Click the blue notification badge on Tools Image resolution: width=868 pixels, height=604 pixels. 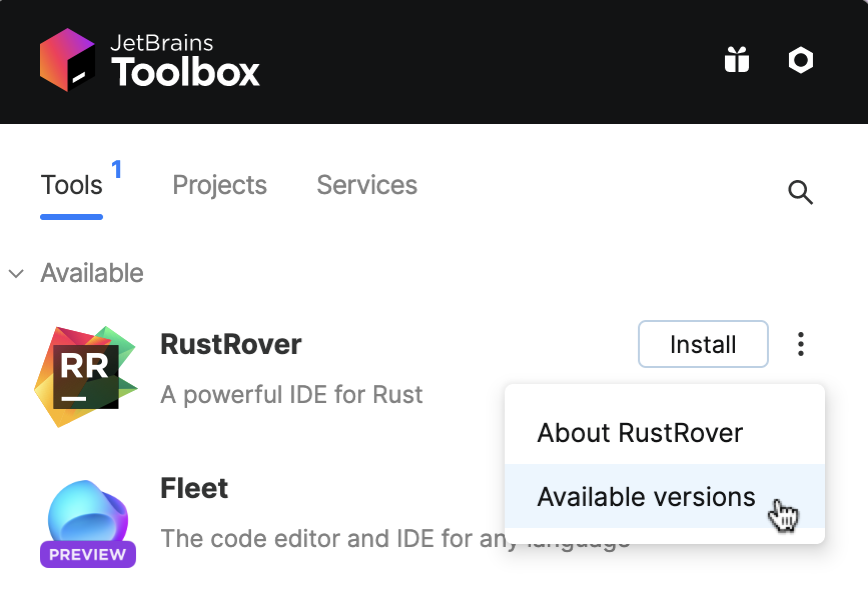[x=117, y=170]
